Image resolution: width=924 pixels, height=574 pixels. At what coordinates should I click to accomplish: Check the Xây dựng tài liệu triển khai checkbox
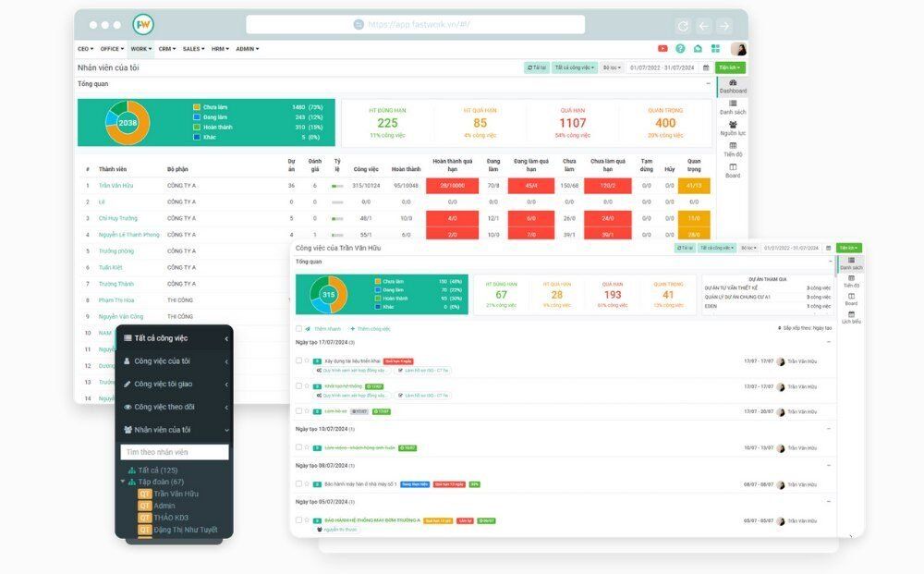(x=298, y=360)
